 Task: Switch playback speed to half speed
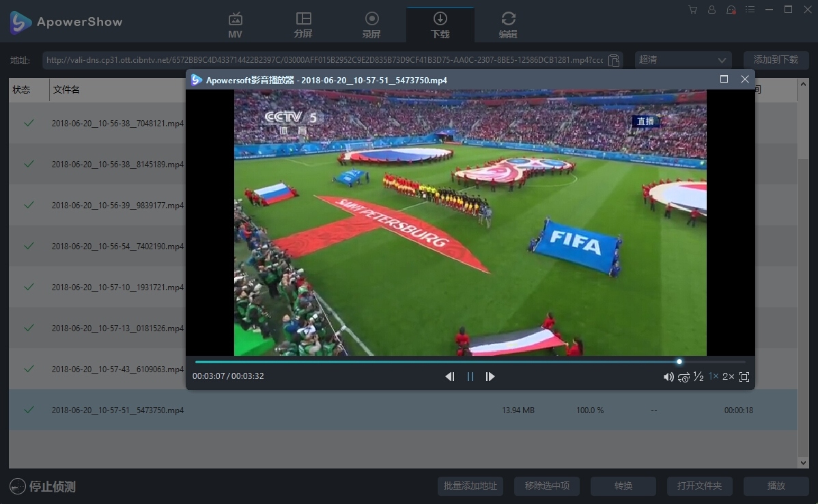click(x=699, y=377)
